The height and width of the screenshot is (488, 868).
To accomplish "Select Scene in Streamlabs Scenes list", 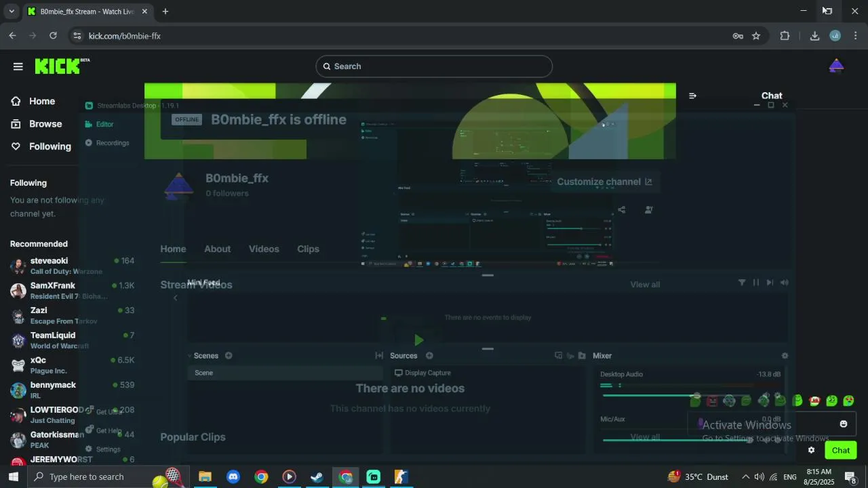I will tap(285, 373).
